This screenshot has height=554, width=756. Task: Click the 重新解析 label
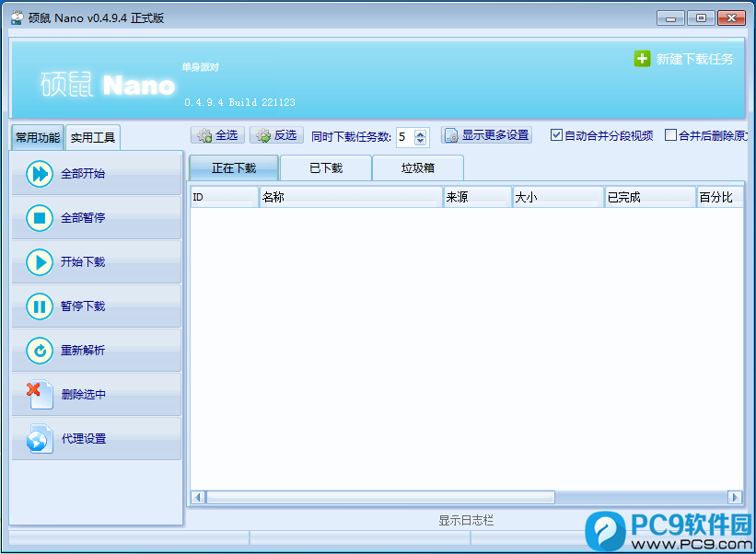coord(83,351)
